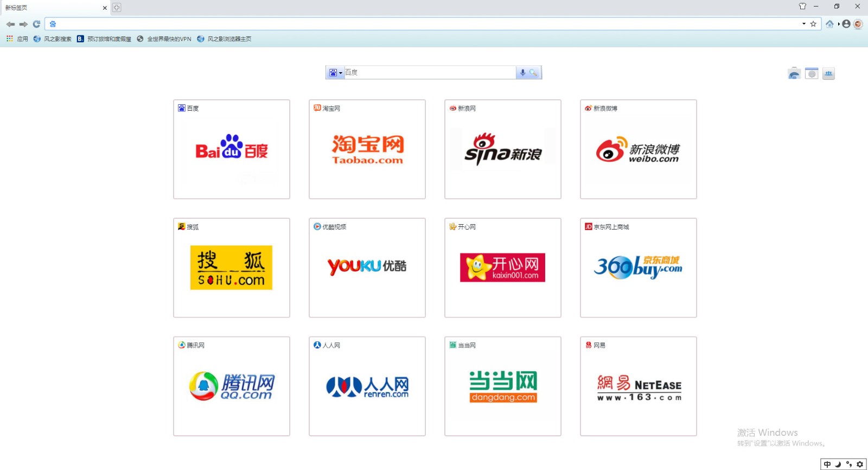The width and height of the screenshot is (868, 470).
Task: Click the 搜狐 favicon on its tile
Action: 182,226
